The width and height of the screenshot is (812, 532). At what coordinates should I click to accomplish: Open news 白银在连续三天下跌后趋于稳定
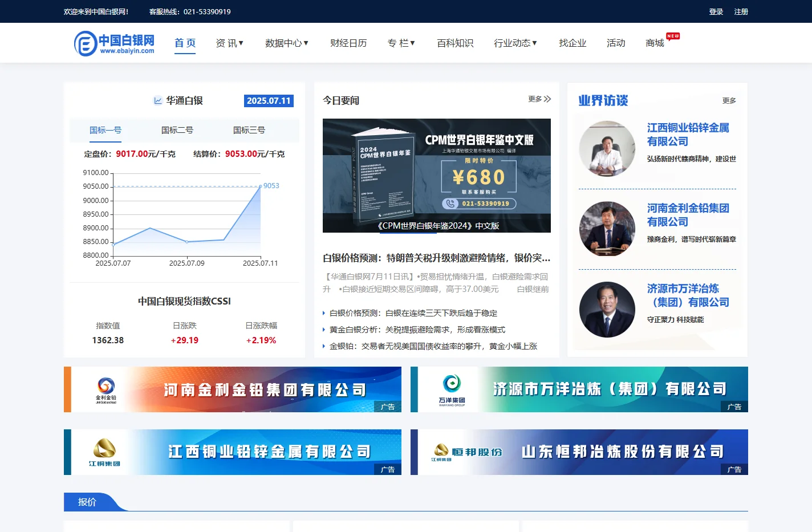coord(413,313)
